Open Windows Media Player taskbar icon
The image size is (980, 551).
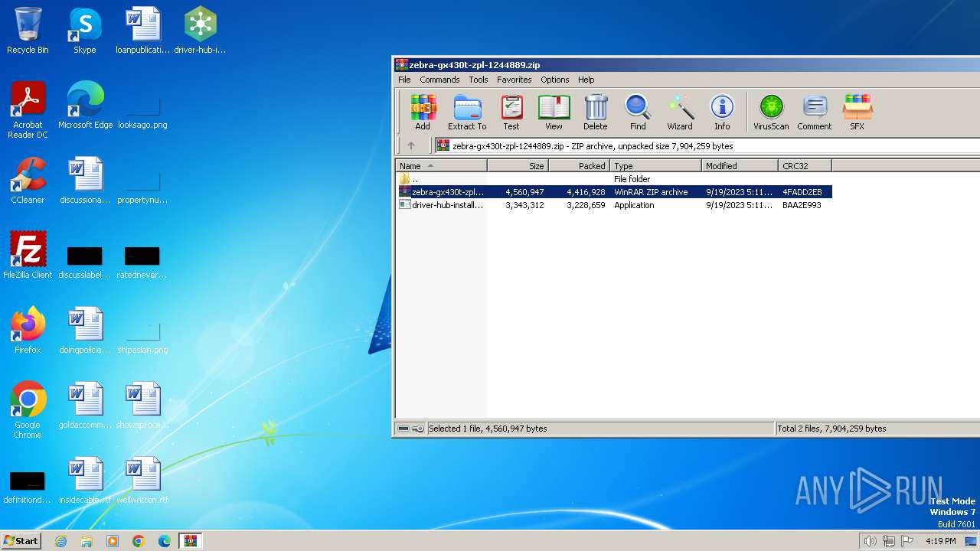click(113, 541)
